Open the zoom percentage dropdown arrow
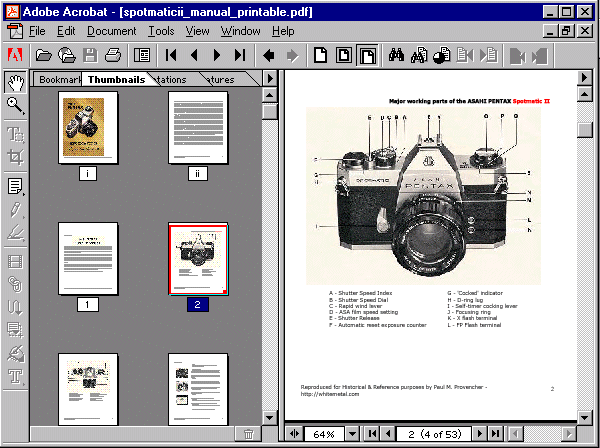Viewport: 600px width, 448px height. (352, 434)
